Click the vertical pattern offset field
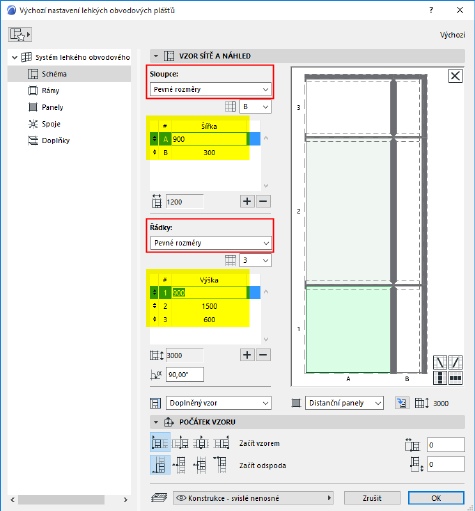 (x=446, y=464)
